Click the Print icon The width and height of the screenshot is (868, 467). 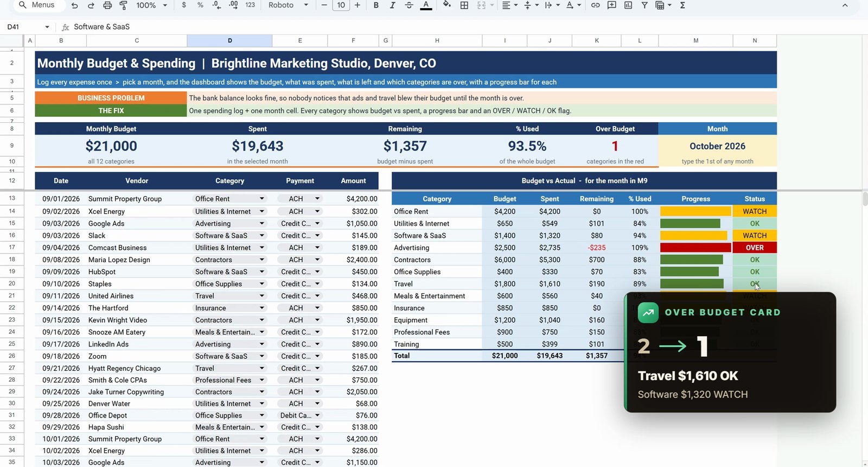pyautogui.click(x=107, y=5)
